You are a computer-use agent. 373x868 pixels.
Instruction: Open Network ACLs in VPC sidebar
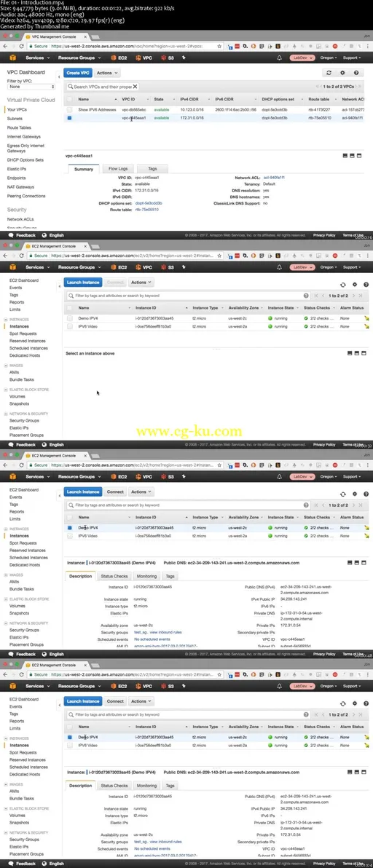click(20, 219)
